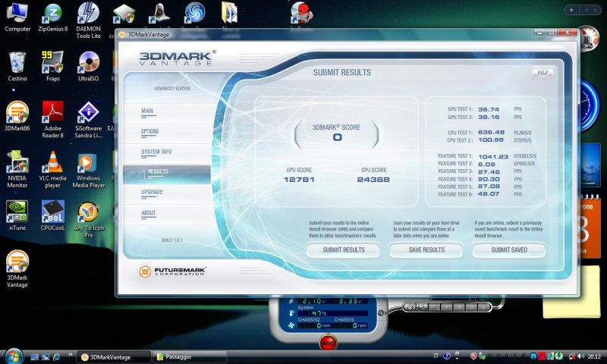
Task: Click the GPU score value 12781
Action: (x=299, y=180)
